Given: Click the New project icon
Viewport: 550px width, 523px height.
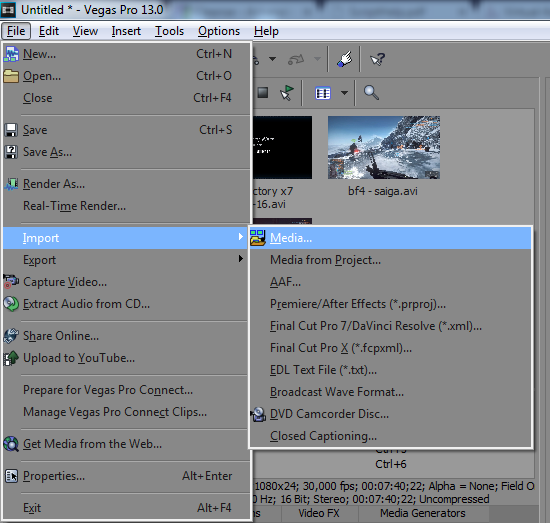Looking at the screenshot, I should click(x=11, y=54).
